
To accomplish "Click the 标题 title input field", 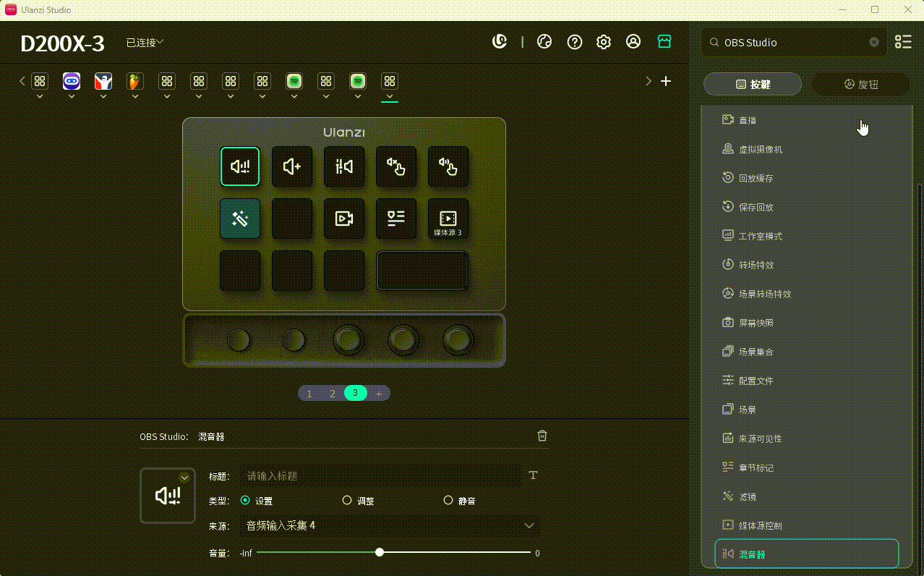I will pos(380,475).
